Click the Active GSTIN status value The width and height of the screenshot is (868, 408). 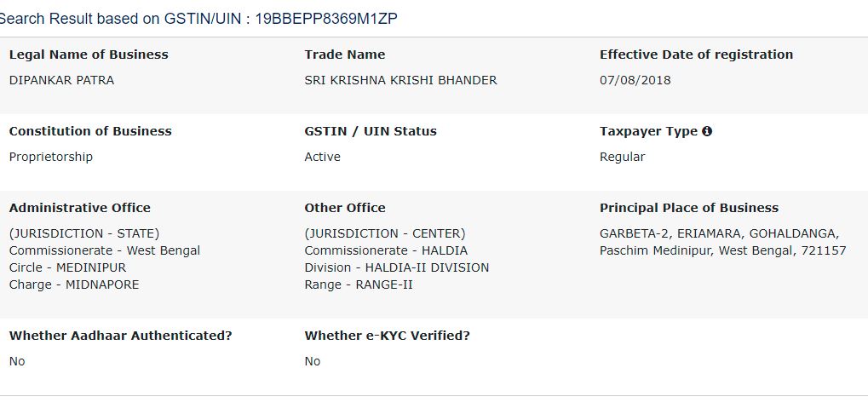322,157
